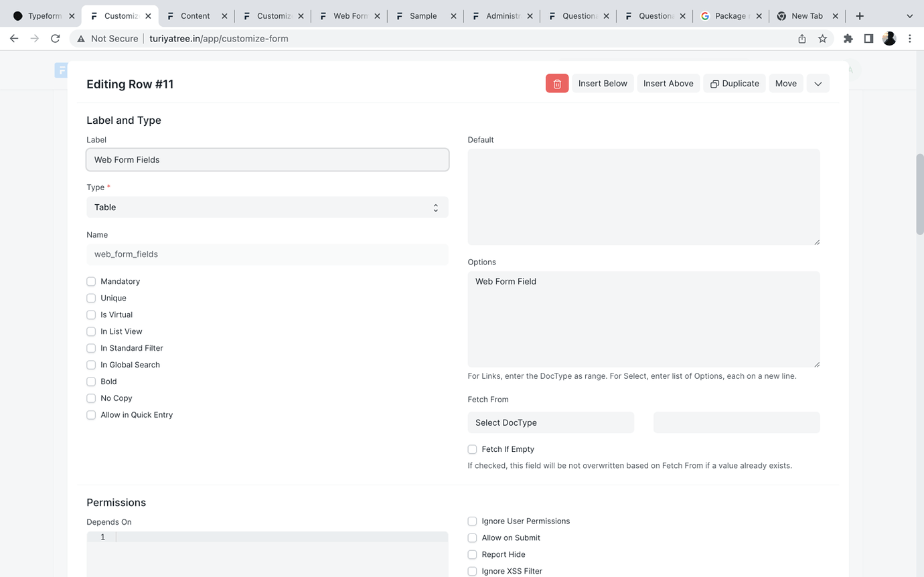Expand the chevron next to Move
The height and width of the screenshot is (577, 924).
pos(818,83)
